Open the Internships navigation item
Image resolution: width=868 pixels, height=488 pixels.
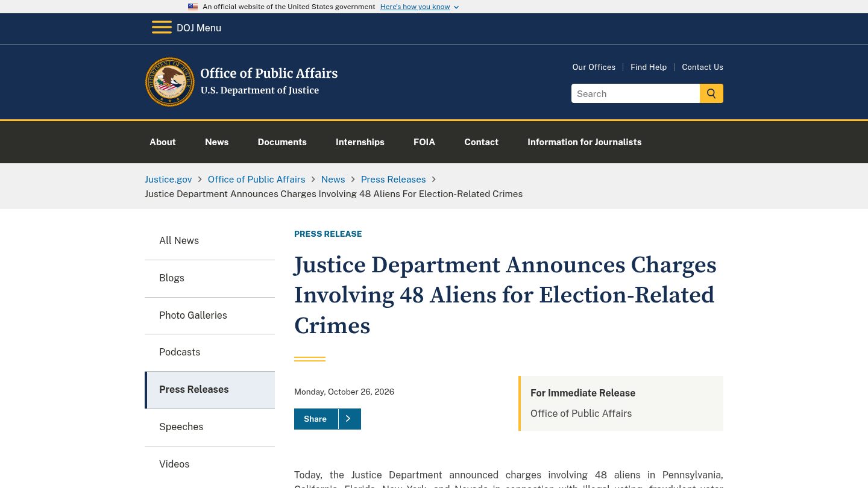[x=360, y=142]
